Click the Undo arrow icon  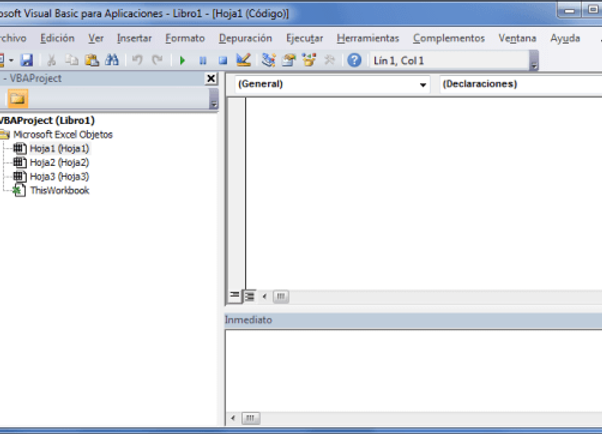pyautogui.click(x=137, y=60)
